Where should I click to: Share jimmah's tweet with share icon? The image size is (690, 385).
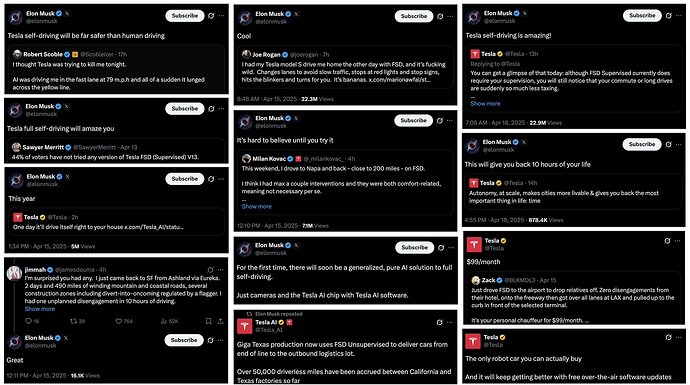[x=220, y=321]
